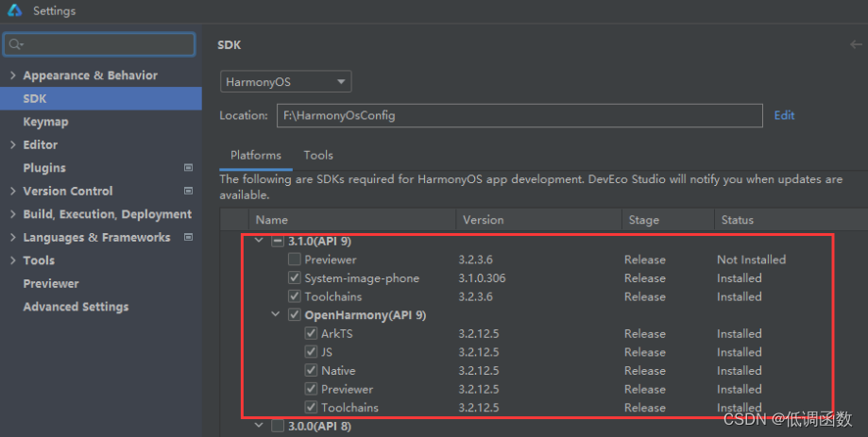Uncheck the Previewer 3.2.12.5 checkbox
The image size is (868, 437).
pyautogui.click(x=311, y=389)
